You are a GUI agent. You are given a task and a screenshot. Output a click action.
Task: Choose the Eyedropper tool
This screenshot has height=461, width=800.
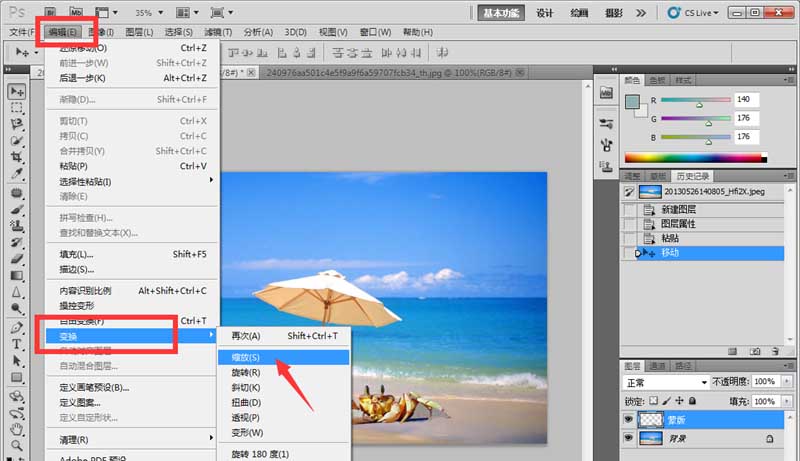pyautogui.click(x=17, y=173)
